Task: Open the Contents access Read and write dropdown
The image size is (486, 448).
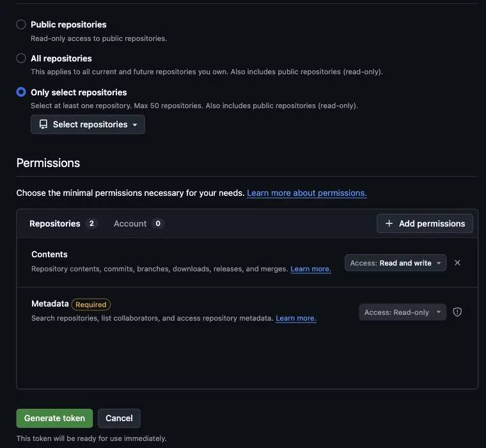Action: 395,263
